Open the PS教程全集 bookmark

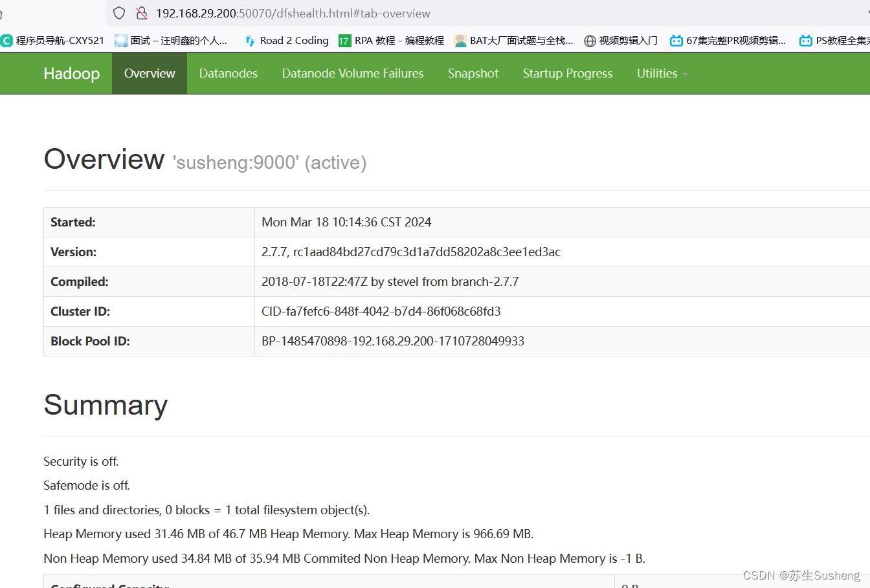(834, 41)
